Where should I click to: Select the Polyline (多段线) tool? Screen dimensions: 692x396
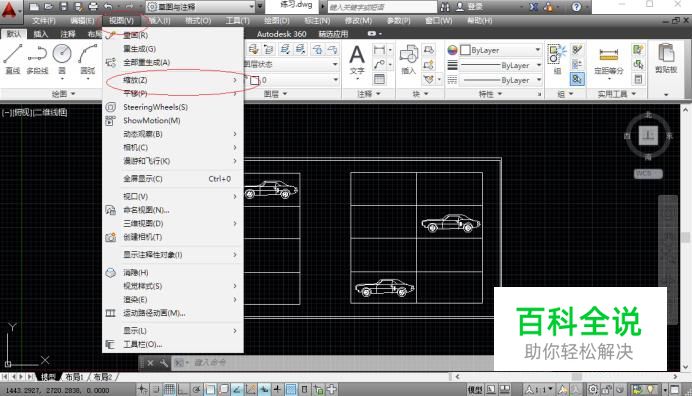(x=37, y=54)
